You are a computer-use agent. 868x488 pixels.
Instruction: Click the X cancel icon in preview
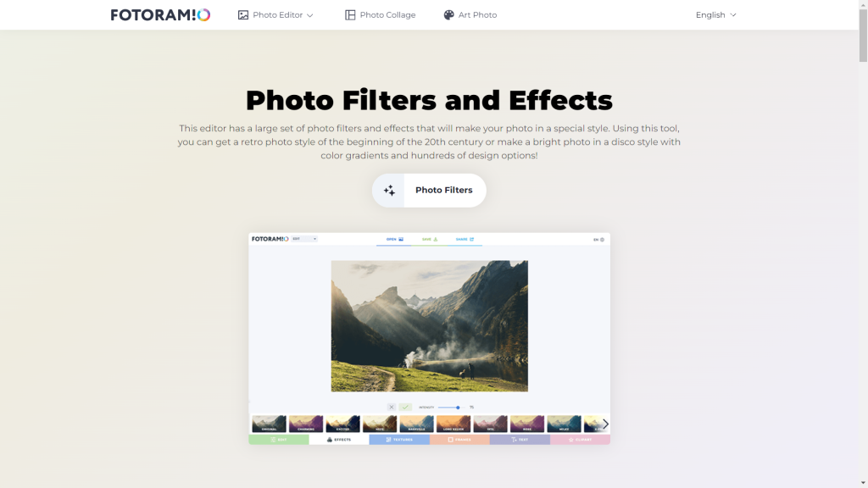point(392,408)
